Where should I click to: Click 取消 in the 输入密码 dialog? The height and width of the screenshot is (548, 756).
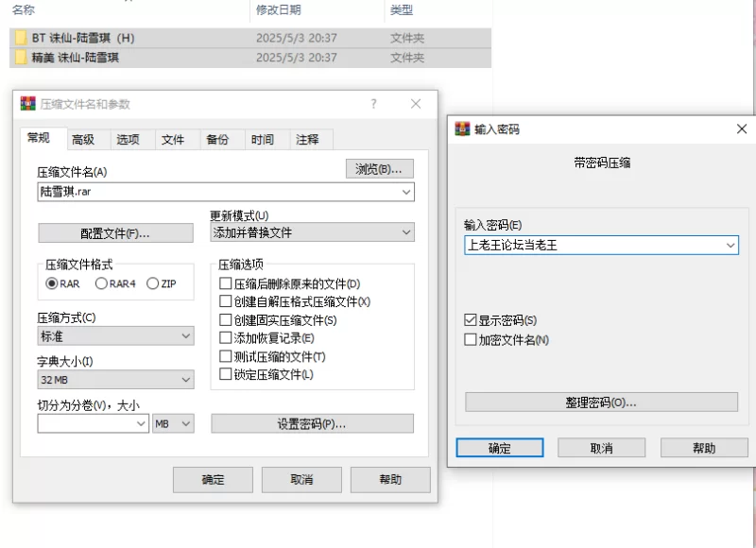601,448
